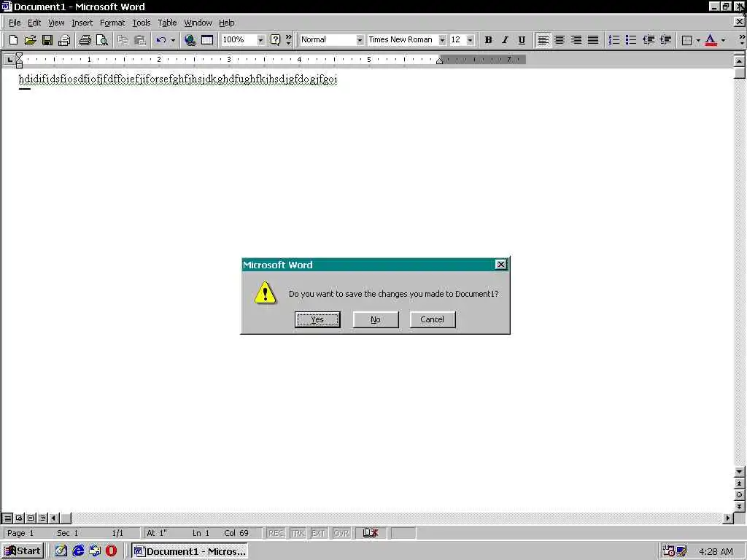Toggle italic formatting
The image size is (747, 560).
(505, 40)
